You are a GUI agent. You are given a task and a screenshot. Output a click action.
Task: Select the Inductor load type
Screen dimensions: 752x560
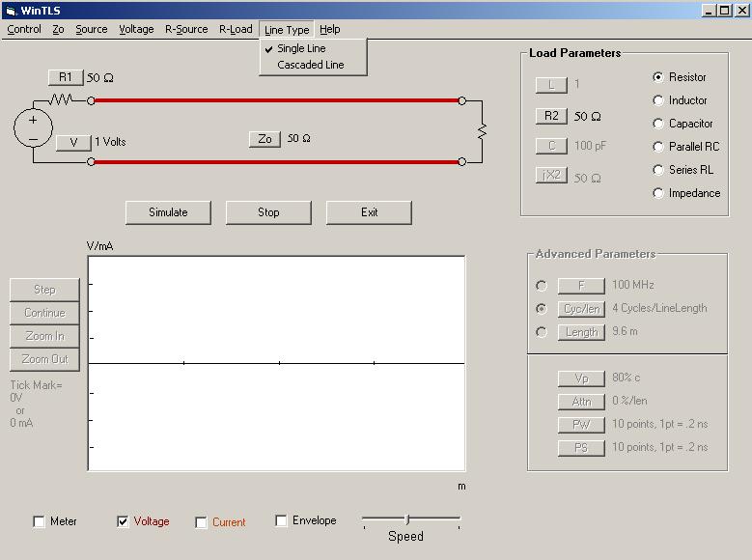pyautogui.click(x=658, y=100)
